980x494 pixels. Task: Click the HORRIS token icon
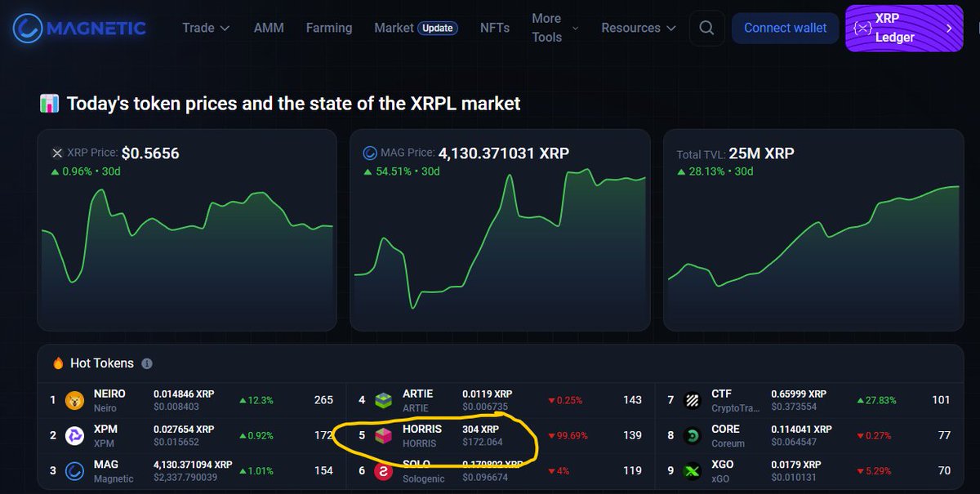click(383, 435)
